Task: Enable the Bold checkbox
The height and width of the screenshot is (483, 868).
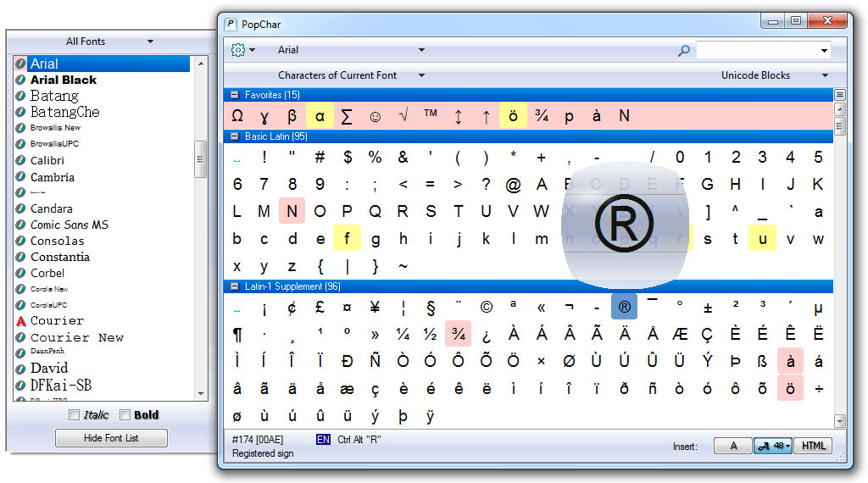Action: 125,415
